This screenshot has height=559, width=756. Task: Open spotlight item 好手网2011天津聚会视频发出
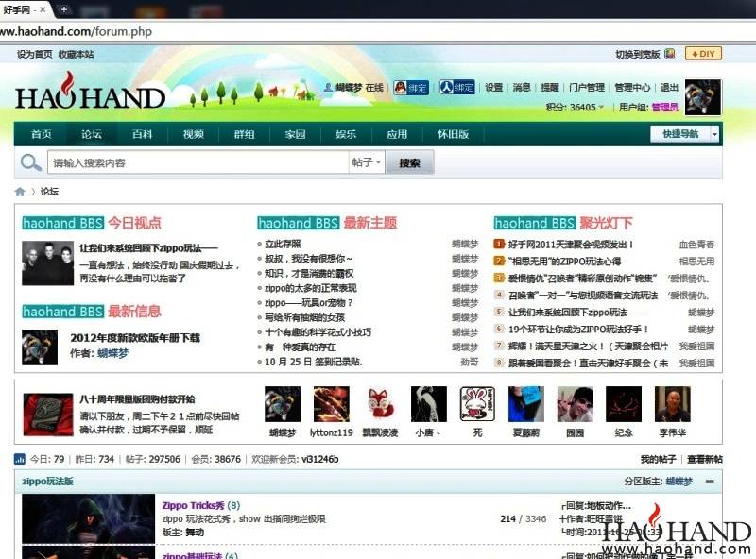coord(571,245)
